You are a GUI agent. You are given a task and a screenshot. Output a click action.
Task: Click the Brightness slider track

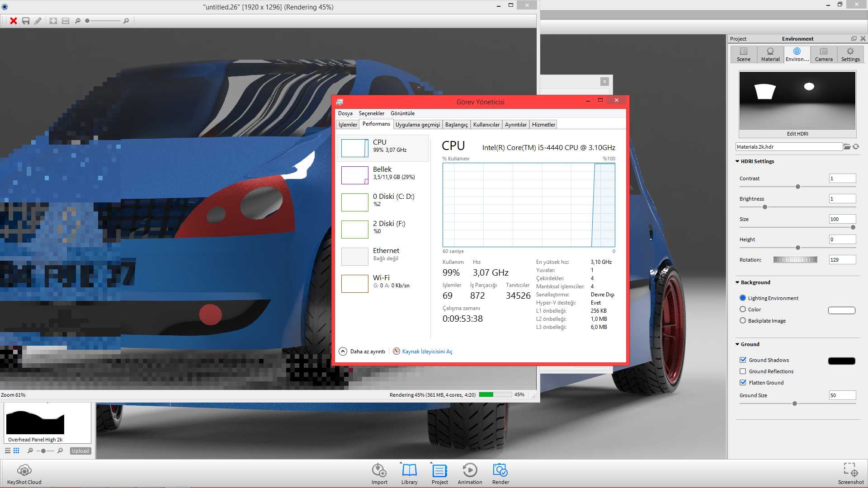797,207
